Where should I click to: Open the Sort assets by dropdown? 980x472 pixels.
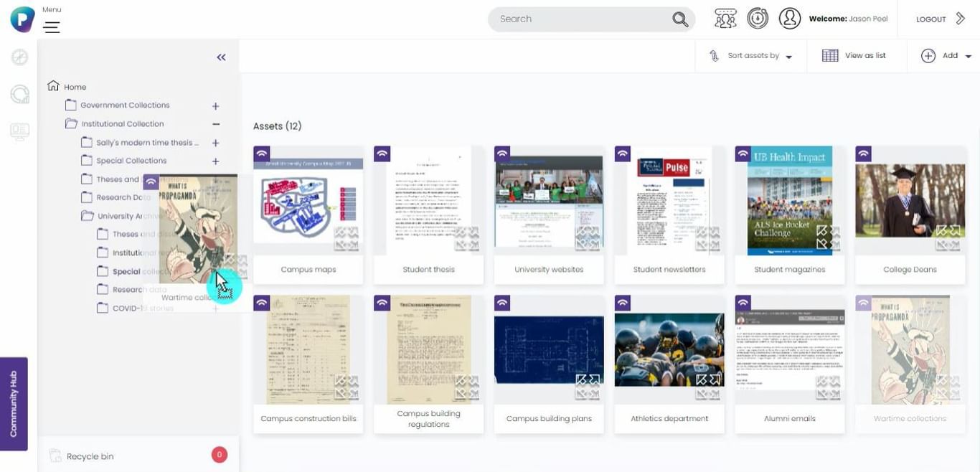[753, 56]
